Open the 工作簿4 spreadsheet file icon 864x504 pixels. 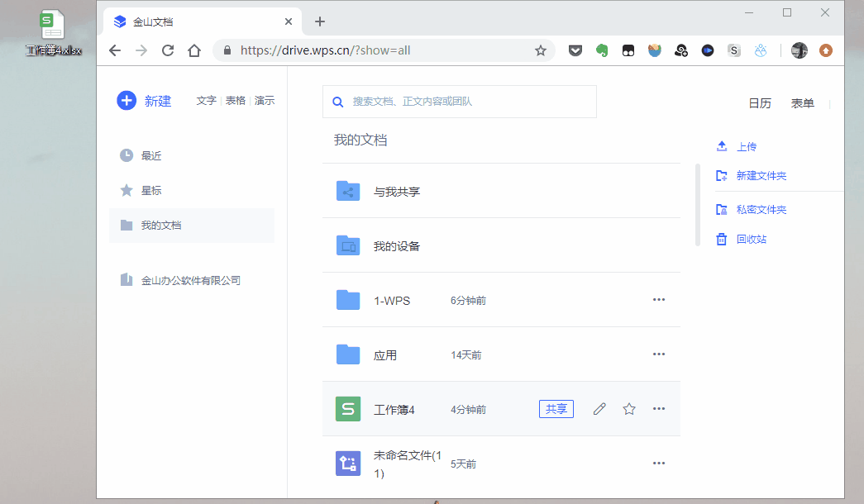(348, 409)
